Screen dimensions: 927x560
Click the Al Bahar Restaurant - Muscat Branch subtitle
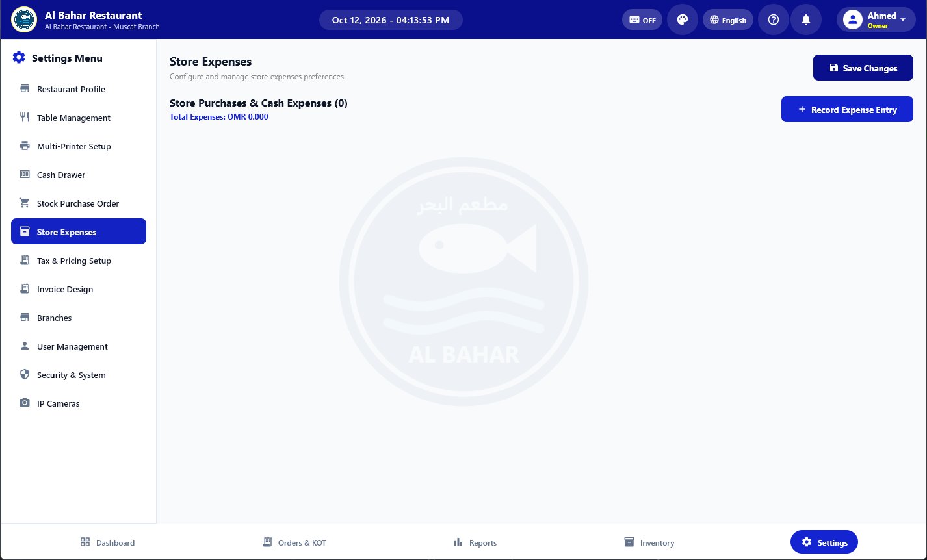click(x=102, y=27)
